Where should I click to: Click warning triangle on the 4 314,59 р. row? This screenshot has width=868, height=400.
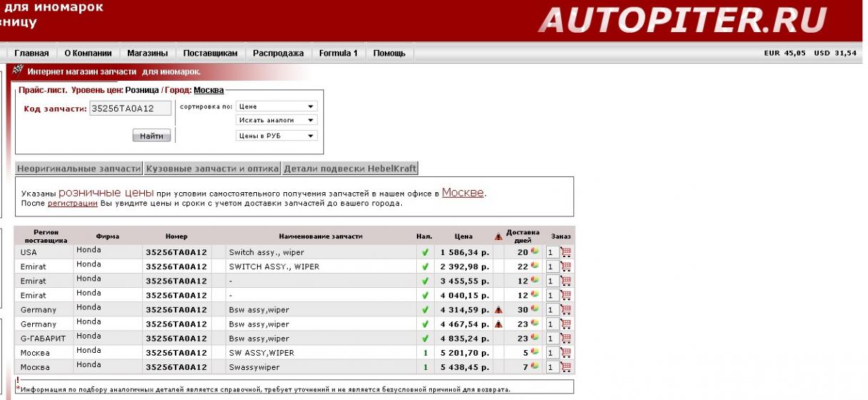pos(498,310)
